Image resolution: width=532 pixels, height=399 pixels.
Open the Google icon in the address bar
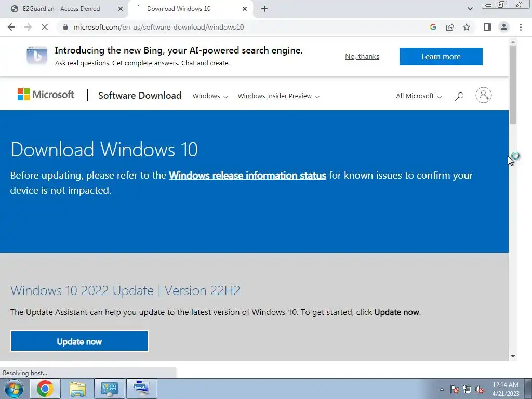tap(433, 27)
